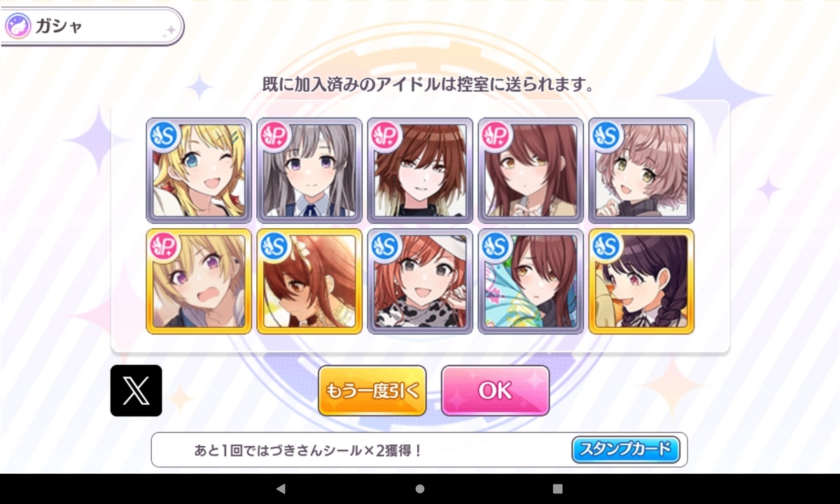The height and width of the screenshot is (504, 840).
Task: Tap P badge on gray-haired idol card
Action: pos(275,136)
